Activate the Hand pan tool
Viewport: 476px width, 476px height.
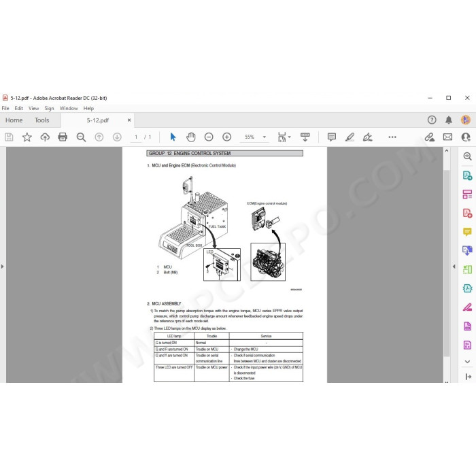click(x=190, y=137)
